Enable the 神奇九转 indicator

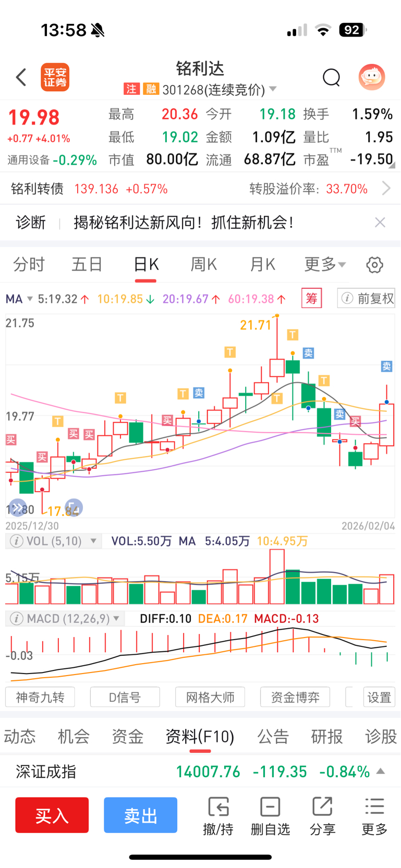point(40,697)
